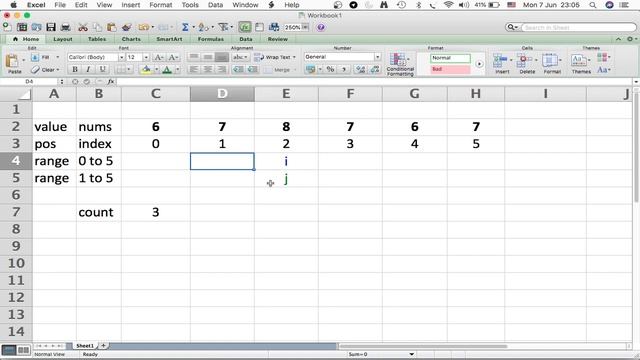
Task: Click the fx insert function button in formula bar
Action: [111, 82]
